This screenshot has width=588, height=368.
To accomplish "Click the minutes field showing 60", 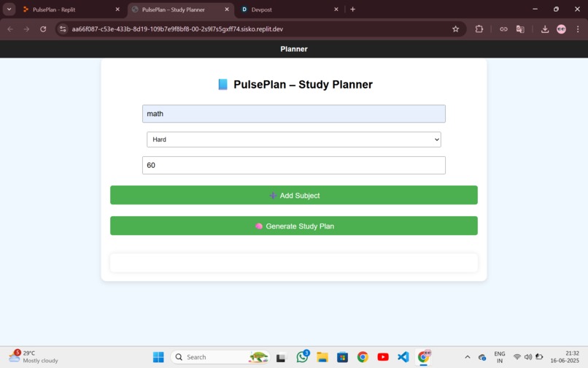I will tap(293, 165).
